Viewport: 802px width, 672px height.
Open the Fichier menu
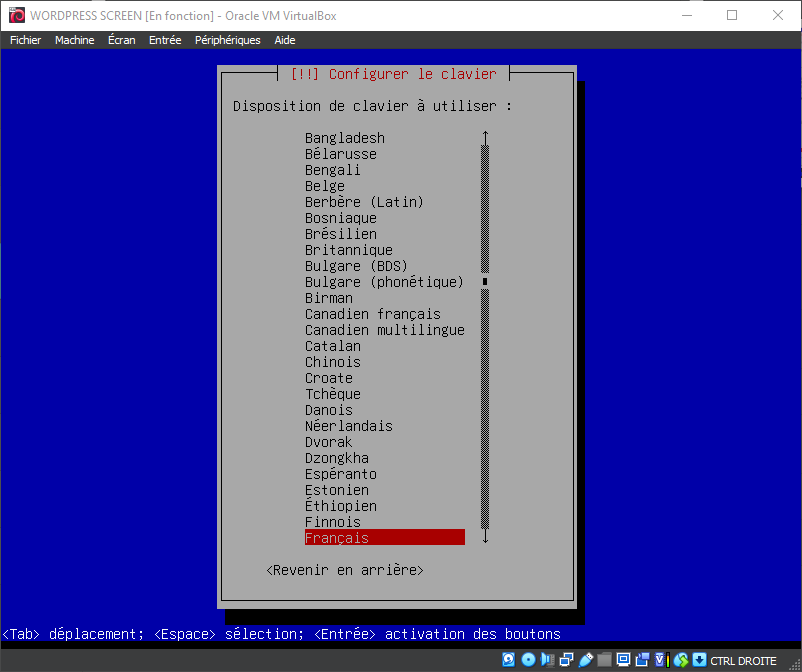click(x=26, y=40)
